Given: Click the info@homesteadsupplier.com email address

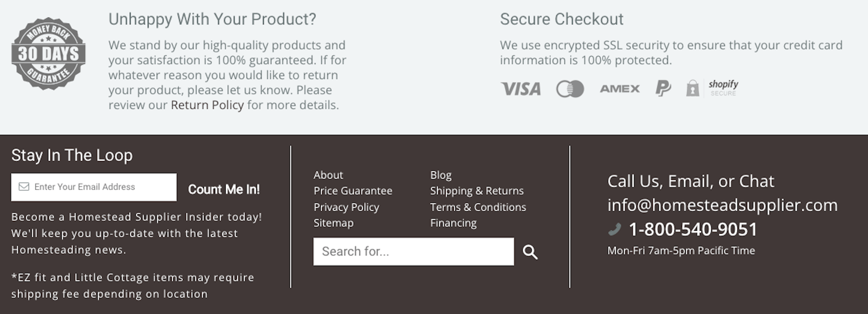Looking at the screenshot, I should point(723,205).
